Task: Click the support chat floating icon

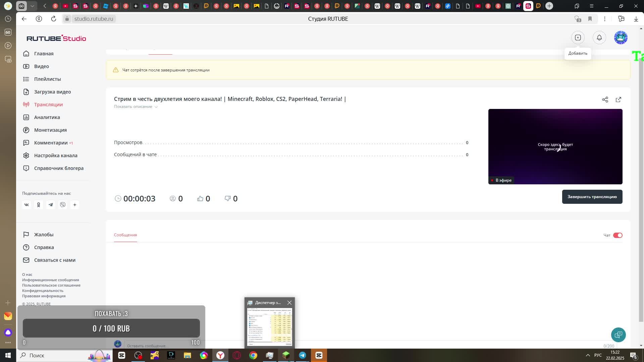Action: (618, 335)
